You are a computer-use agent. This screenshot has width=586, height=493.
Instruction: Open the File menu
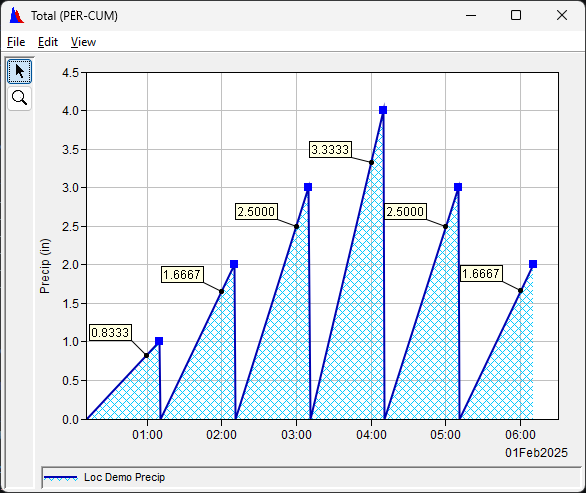click(16, 42)
